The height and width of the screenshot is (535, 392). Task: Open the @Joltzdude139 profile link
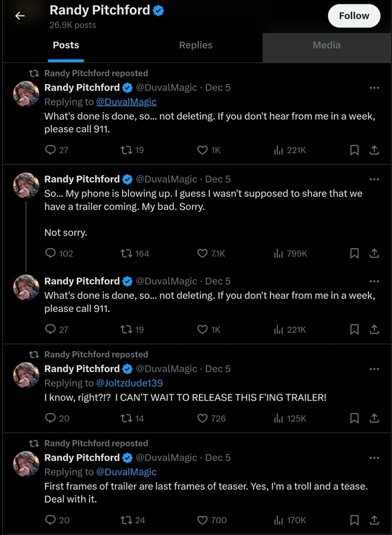point(129,383)
